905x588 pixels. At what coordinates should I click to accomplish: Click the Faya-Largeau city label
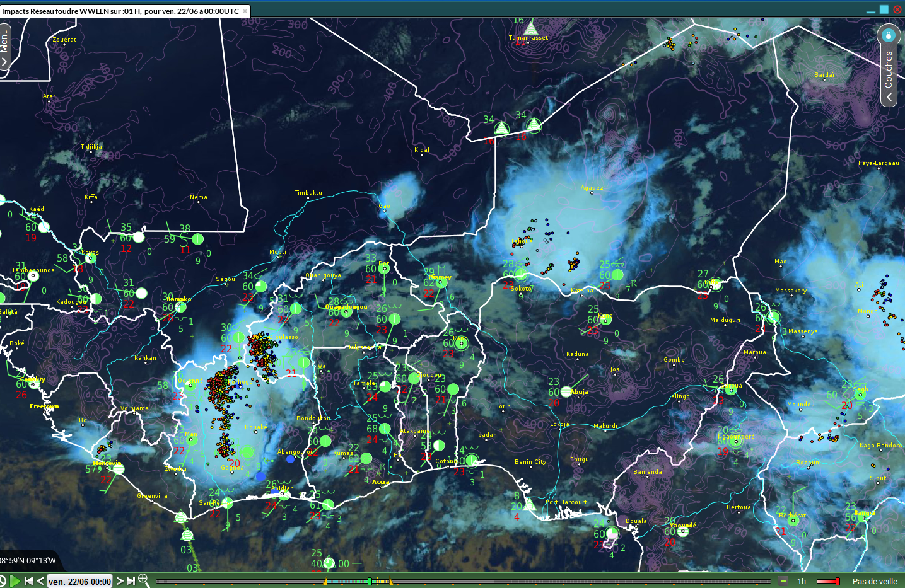click(x=879, y=163)
